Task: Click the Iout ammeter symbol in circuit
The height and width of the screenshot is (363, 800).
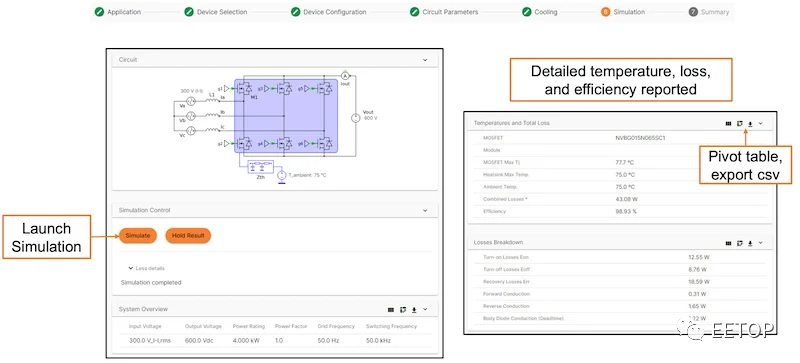Action: [344, 76]
